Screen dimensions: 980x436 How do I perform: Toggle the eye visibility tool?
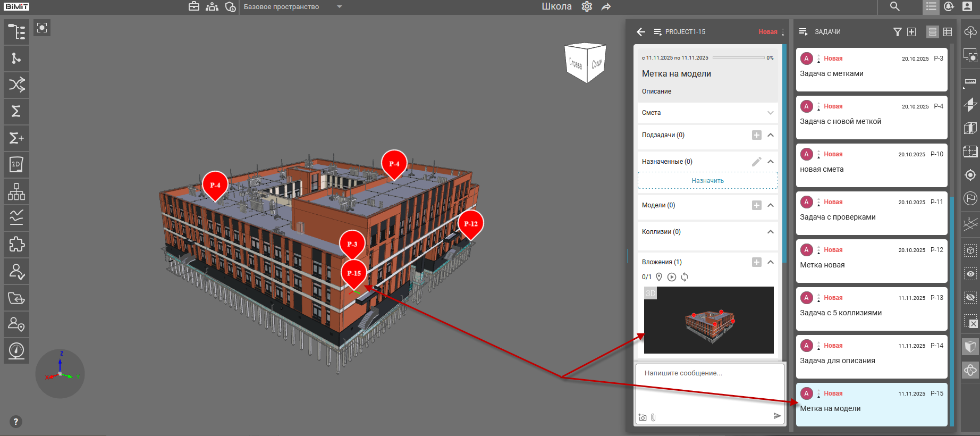[970, 274]
